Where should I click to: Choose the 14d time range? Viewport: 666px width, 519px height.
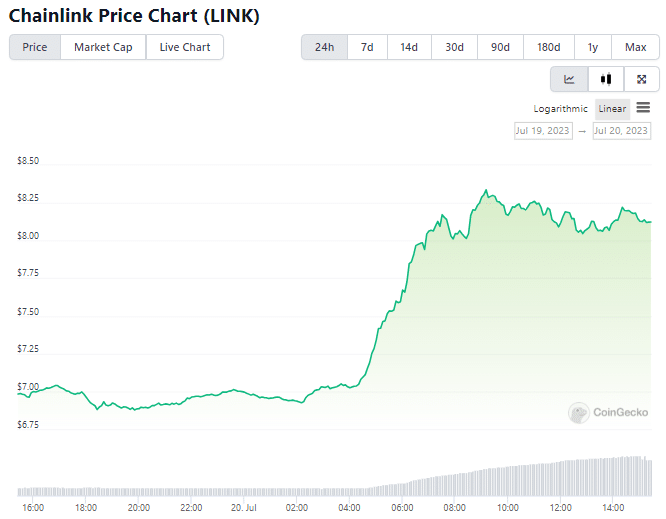tap(409, 47)
